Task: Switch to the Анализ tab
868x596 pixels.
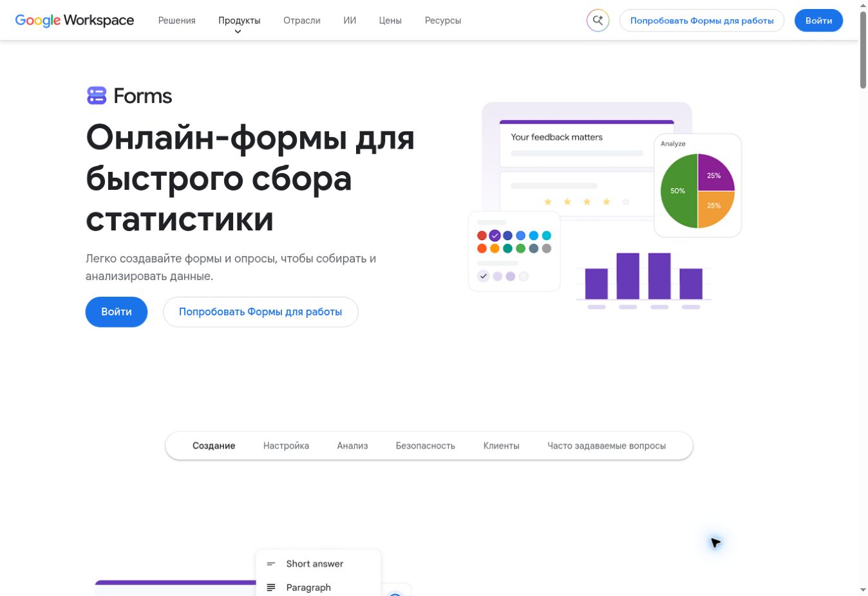Action: point(352,445)
